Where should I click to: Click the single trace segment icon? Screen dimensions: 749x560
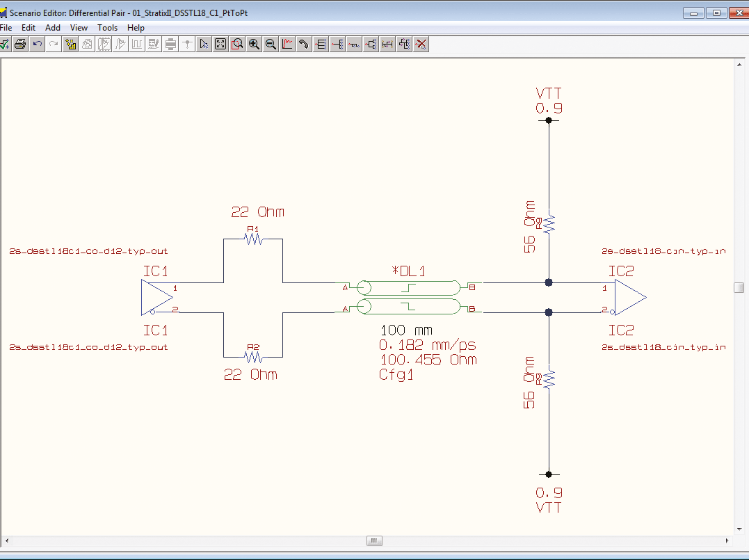(x=354, y=45)
